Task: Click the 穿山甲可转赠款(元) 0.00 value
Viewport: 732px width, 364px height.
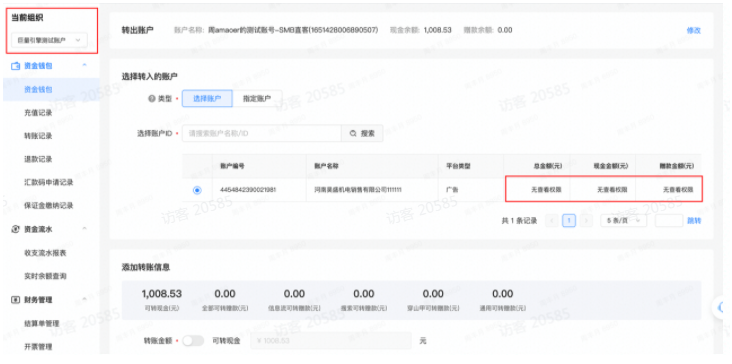Action: pyautogui.click(x=433, y=294)
